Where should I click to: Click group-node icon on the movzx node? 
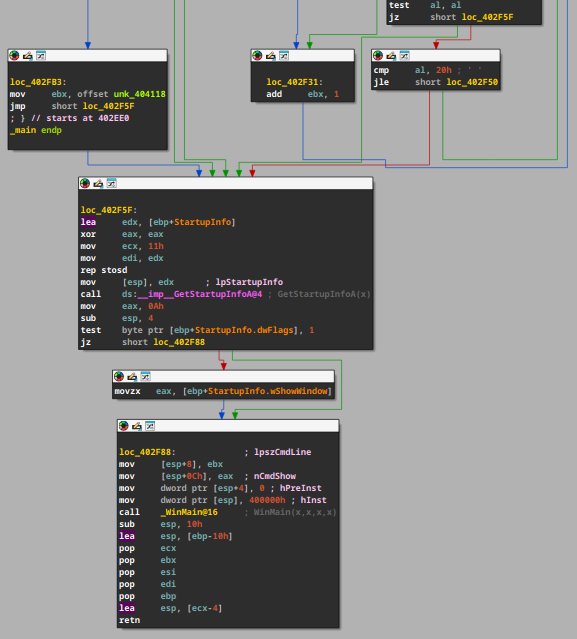pos(145,376)
